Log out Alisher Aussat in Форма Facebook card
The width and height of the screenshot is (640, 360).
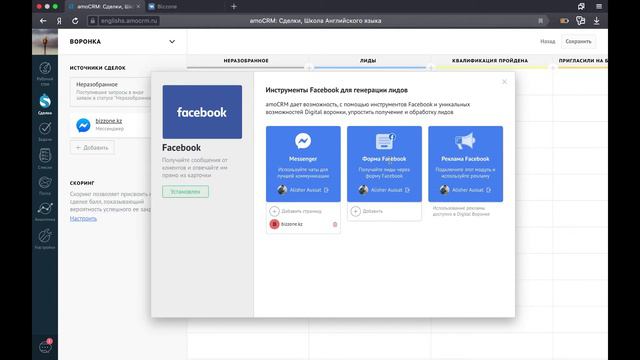tap(407, 190)
